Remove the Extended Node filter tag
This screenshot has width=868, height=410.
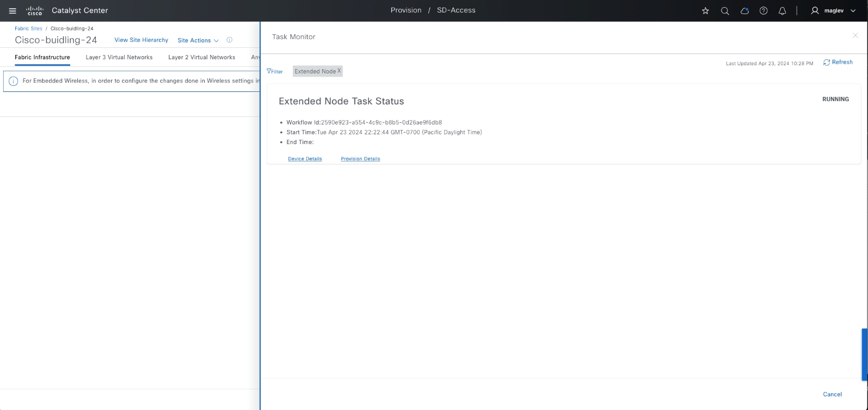coord(339,71)
